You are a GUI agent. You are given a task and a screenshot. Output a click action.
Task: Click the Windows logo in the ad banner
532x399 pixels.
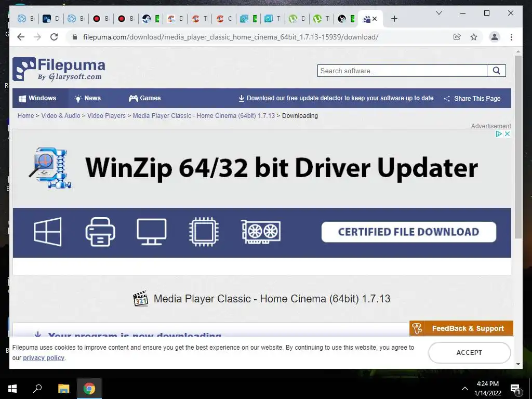click(48, 232)
